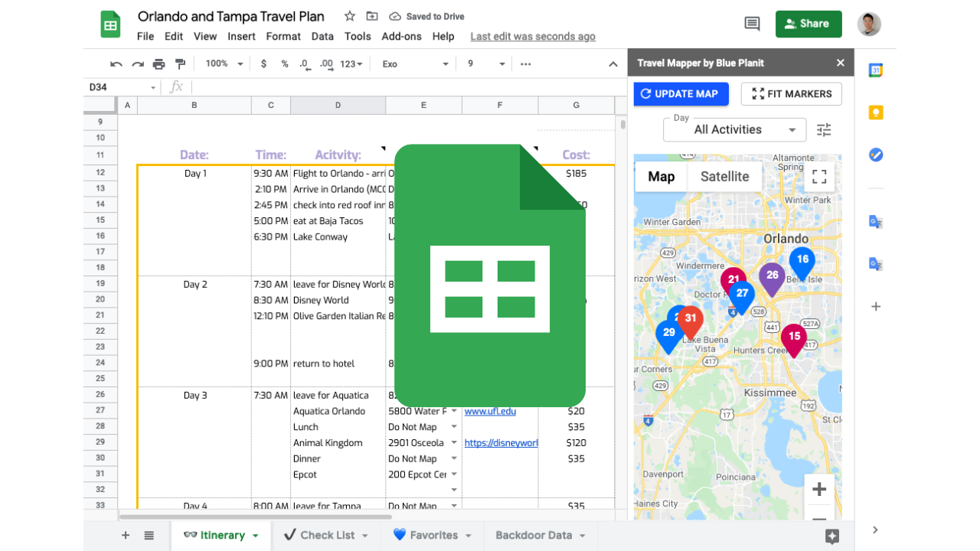980x551 pixels.
Task: Toggle fullscreen view on the map
Action: click(x=819, y=177)
